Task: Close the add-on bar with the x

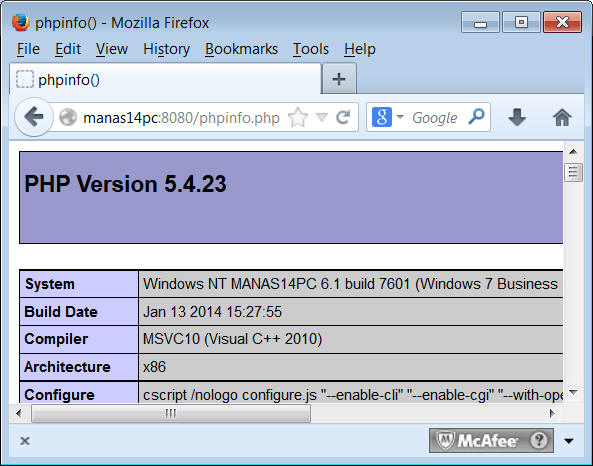Action: click(x=25, y=441)
